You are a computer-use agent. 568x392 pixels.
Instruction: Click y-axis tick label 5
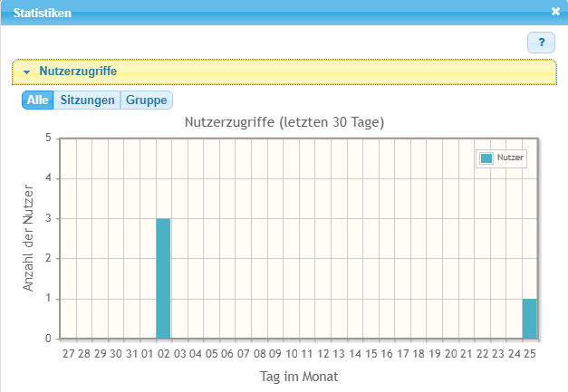pyautogui.click(x=48, y=138)
